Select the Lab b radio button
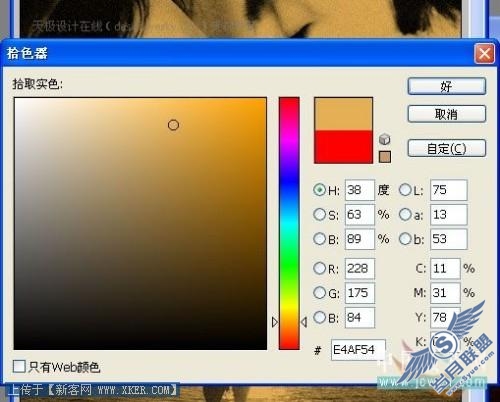This screenshot has height=402, width=500. [405, 239]
